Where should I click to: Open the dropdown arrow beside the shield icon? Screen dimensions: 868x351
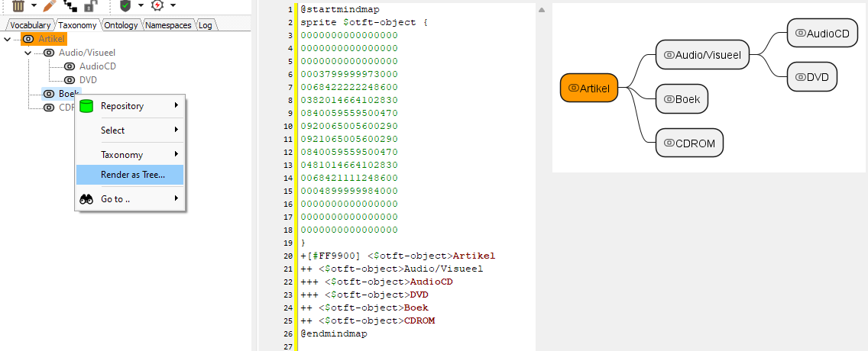[x=141, y=5]
